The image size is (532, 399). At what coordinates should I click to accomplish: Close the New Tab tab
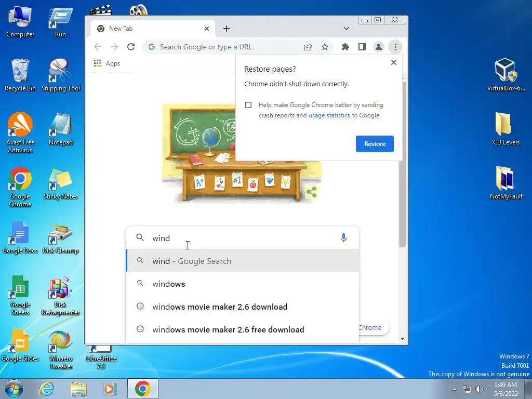(207, 29)
